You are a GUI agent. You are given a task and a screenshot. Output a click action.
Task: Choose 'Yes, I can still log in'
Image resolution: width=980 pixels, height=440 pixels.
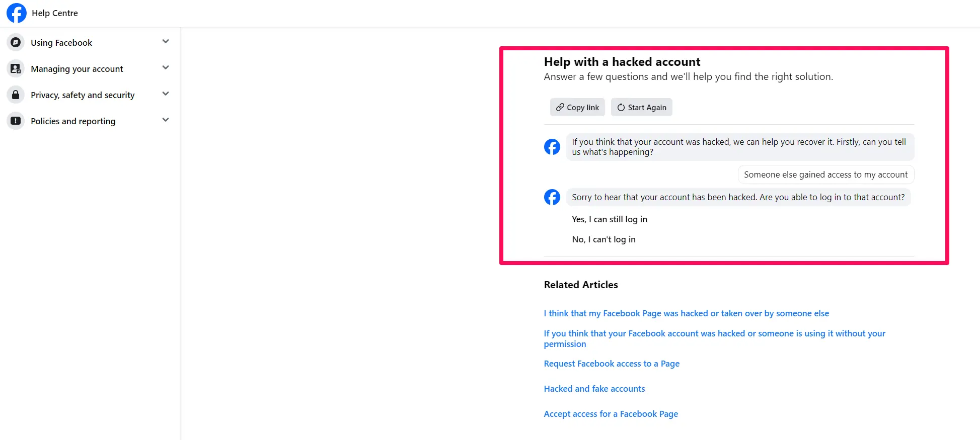[x=610, y=219]
